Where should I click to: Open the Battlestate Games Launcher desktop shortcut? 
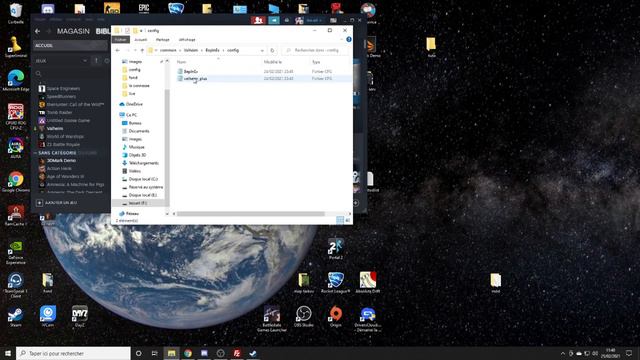(x=272, y=318)
